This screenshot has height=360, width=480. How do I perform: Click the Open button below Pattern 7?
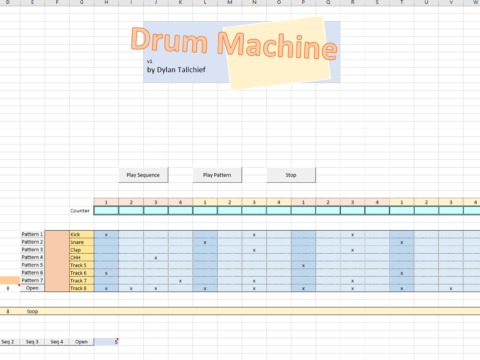click(x=32, y=288)
